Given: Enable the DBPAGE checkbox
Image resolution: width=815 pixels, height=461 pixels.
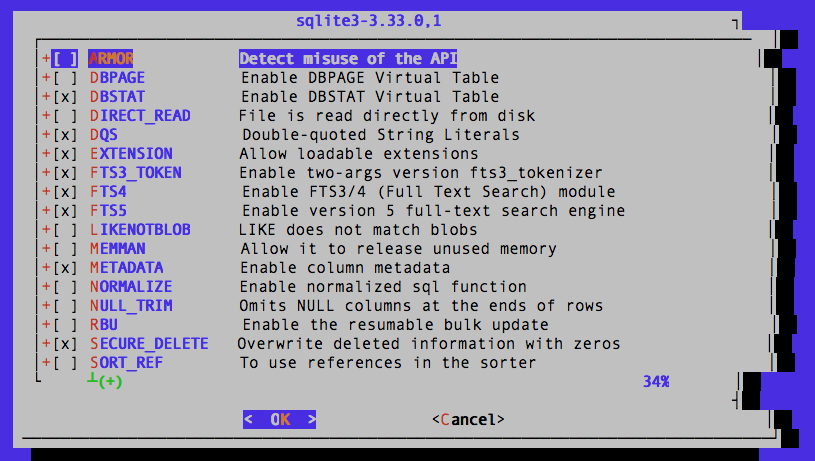Looking at the screenshot, I should [64, 78].
